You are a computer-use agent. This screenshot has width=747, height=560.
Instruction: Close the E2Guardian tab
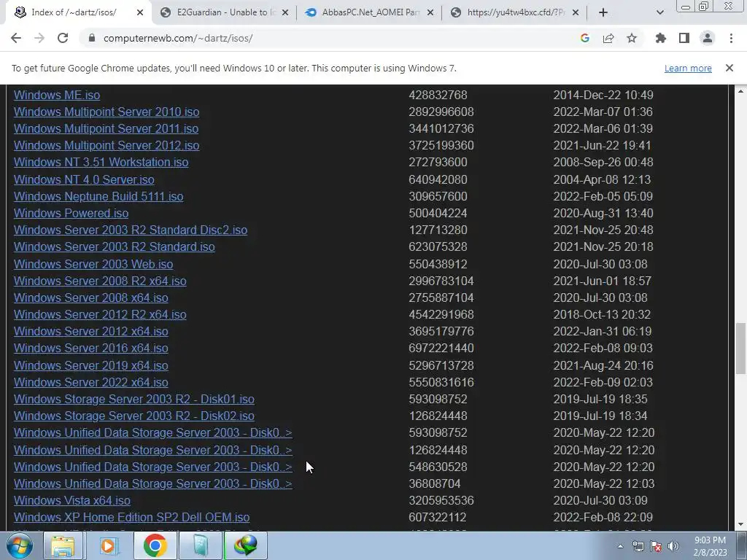point(285,12)
